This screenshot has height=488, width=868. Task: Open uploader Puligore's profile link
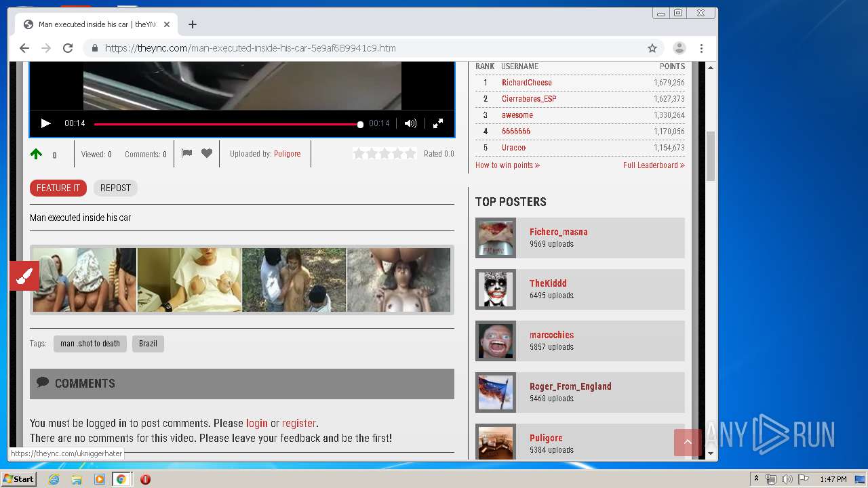287,154
